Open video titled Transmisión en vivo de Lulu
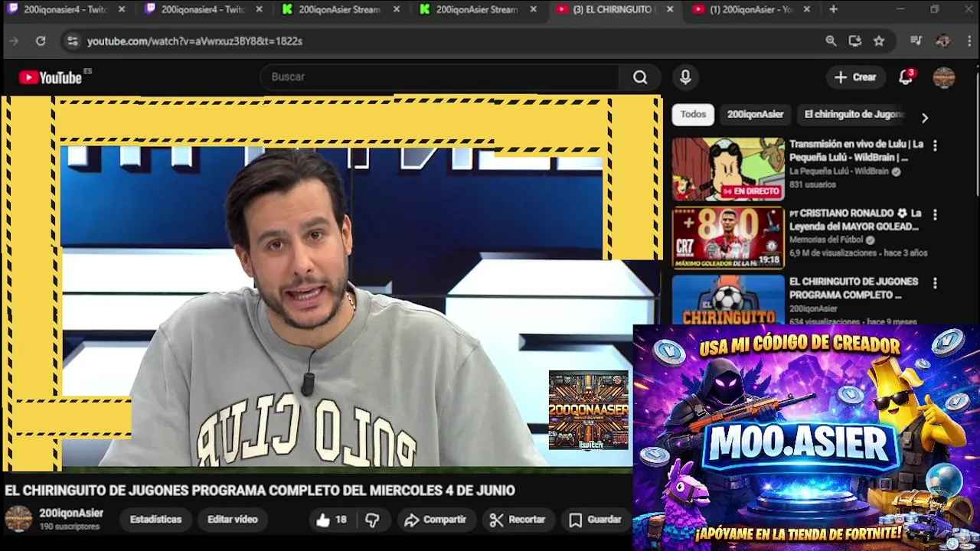Screen dimensions: 980x551 tap(856, 151)
